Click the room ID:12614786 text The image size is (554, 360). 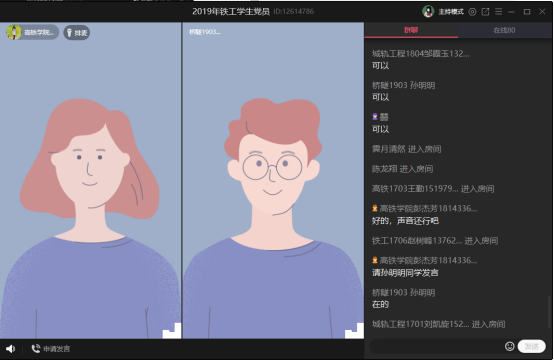click(x=294, y=12)
